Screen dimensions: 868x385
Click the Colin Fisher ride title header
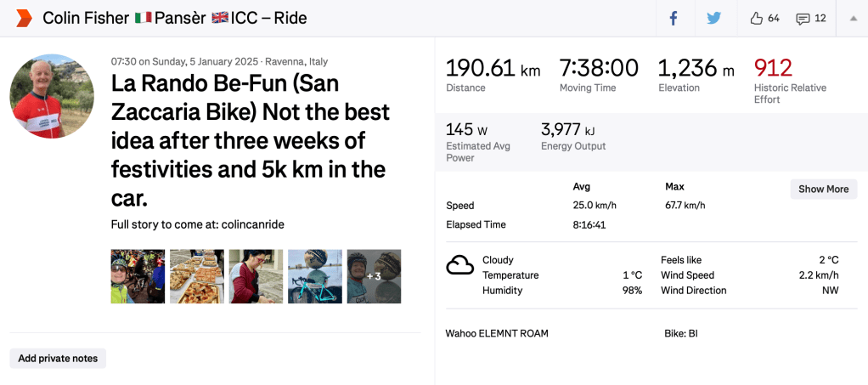tap(174, 18)
